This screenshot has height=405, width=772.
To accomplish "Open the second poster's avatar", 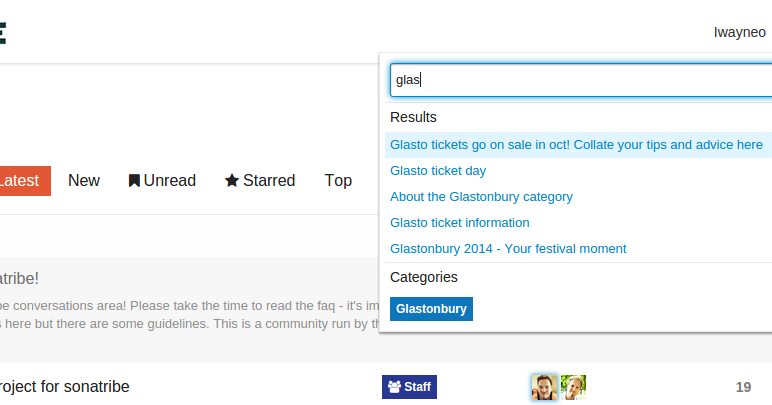I will point(573,387).
